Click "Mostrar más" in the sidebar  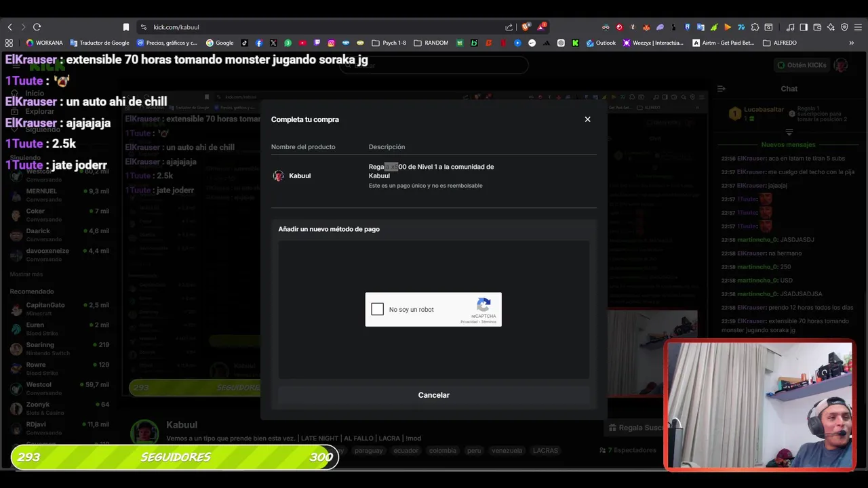[26, 274]
